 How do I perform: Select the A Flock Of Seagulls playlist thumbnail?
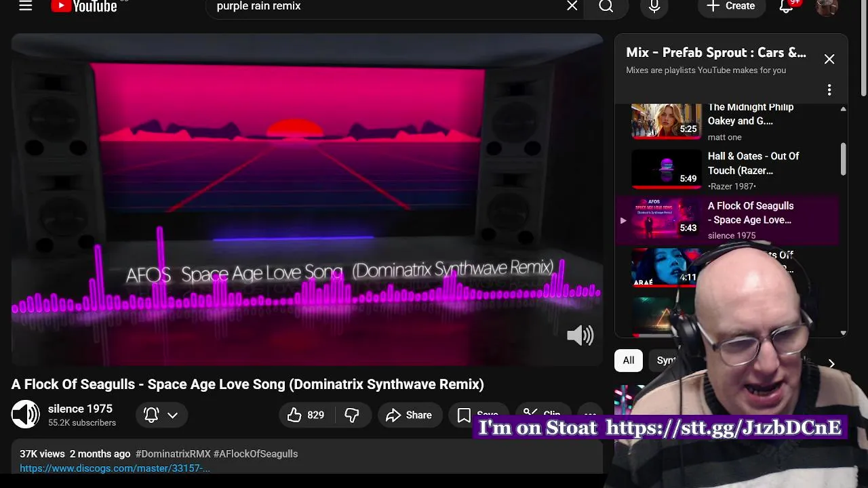[x=667, y=218]
